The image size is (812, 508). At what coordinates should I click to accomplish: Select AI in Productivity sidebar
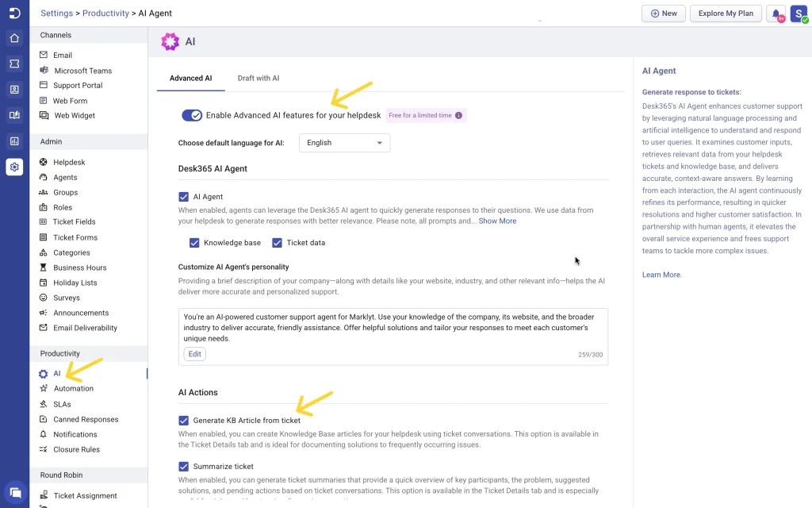tap(57, 373)
